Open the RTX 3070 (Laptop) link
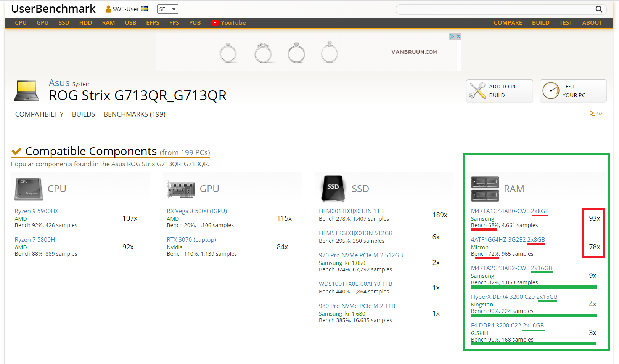Viewport: 619px width, 364px height. (191, 240)
